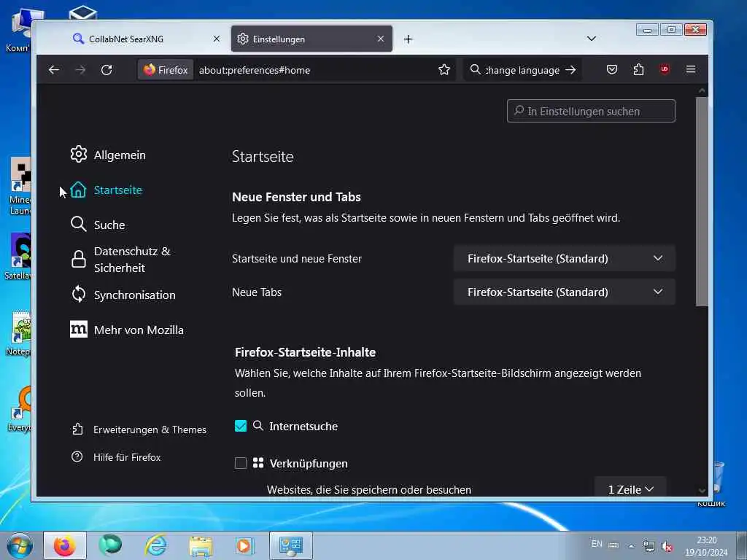Open the green globe browser on taskbar
Image resolution: width=747 pixels, height=560 pixels.
[x=110, y=545]
